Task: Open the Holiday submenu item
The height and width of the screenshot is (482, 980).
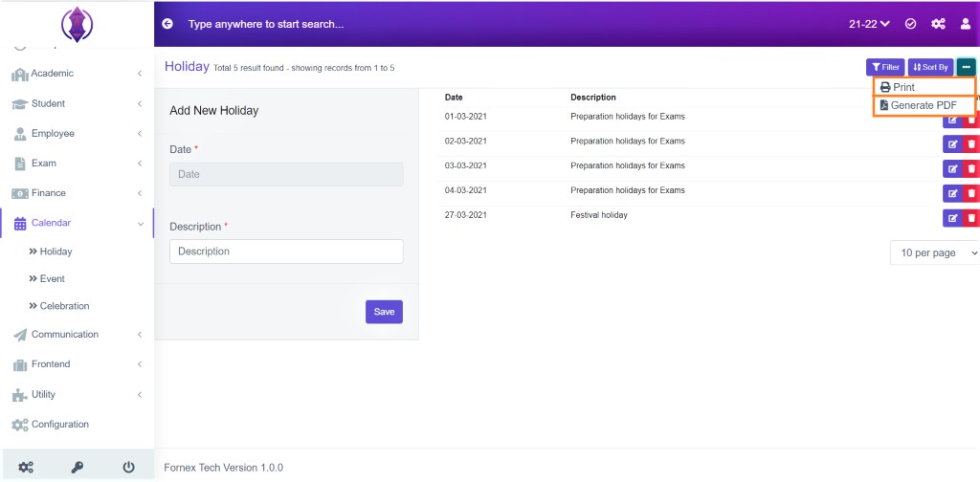Action: [x=51, y=252]
